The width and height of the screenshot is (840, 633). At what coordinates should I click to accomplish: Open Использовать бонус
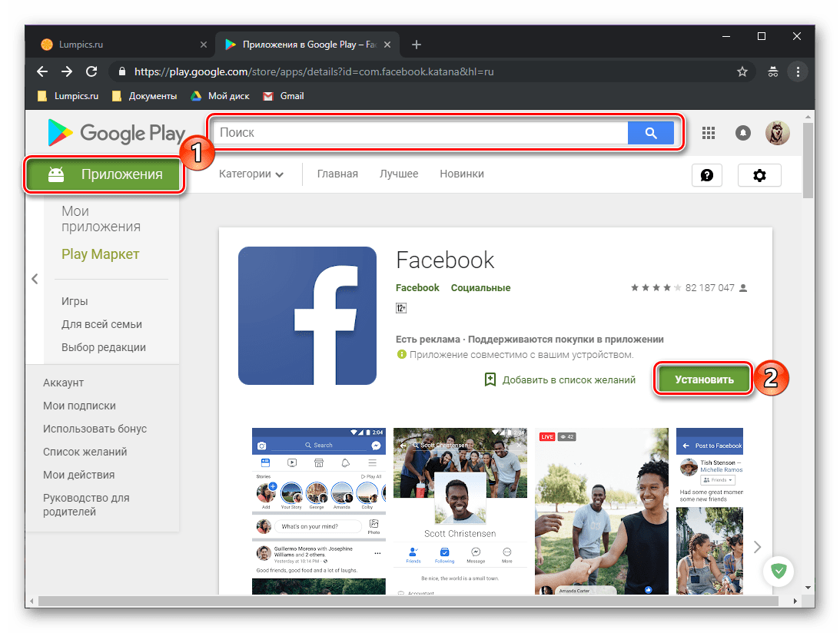tap(95, 429)
